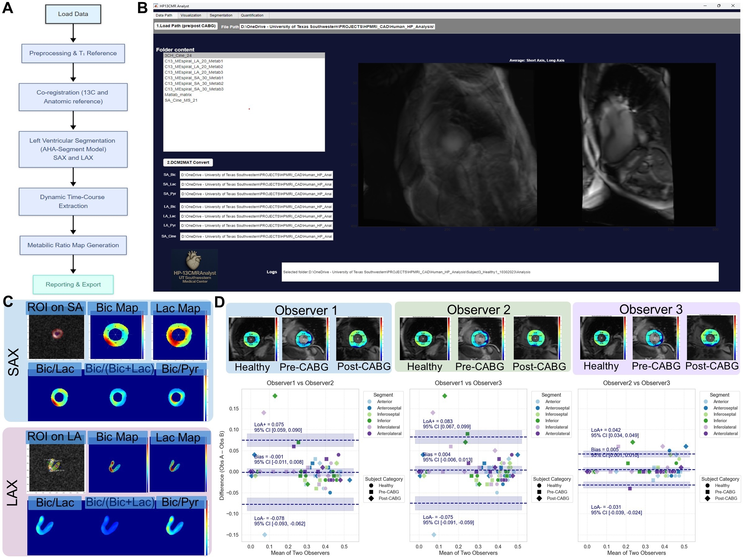745x560 pixels.
Task: Click the File Path input field
Action: point(337,27)
